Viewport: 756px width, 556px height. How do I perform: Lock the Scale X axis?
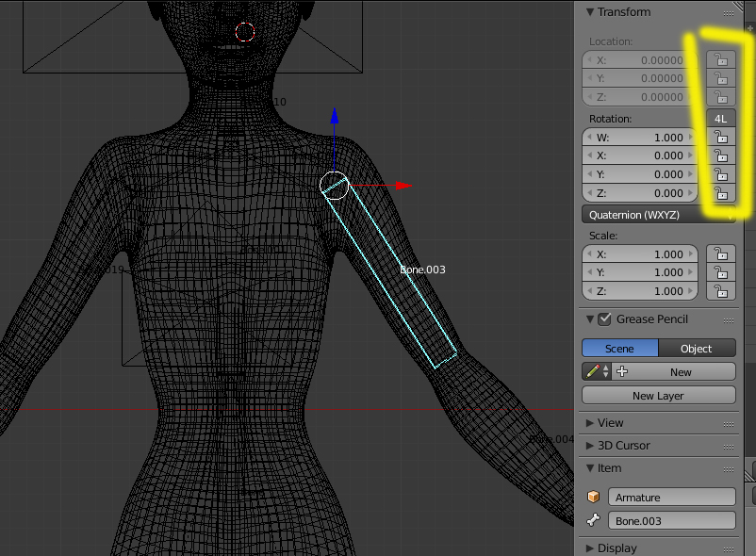pyautogui.click(x=721, y=254)
